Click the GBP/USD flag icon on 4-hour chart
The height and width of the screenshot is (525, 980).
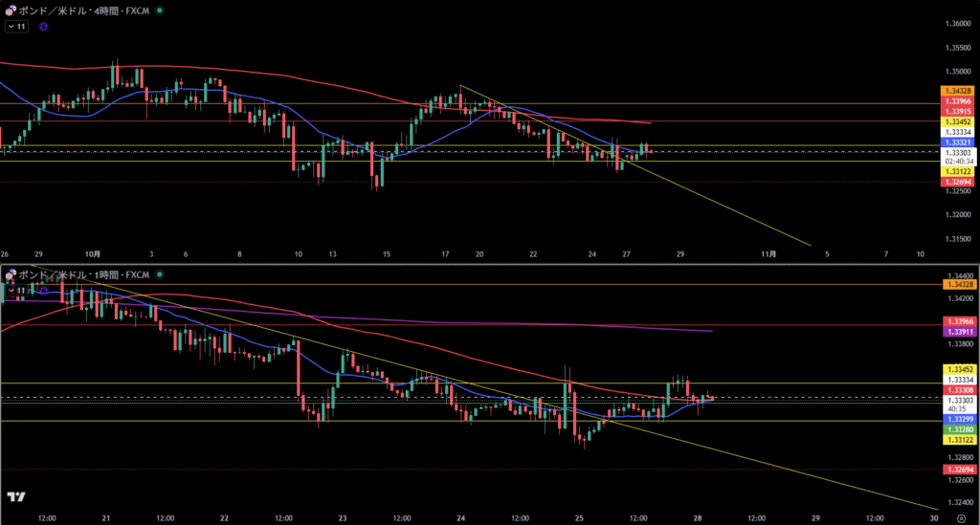pos(11,11)
